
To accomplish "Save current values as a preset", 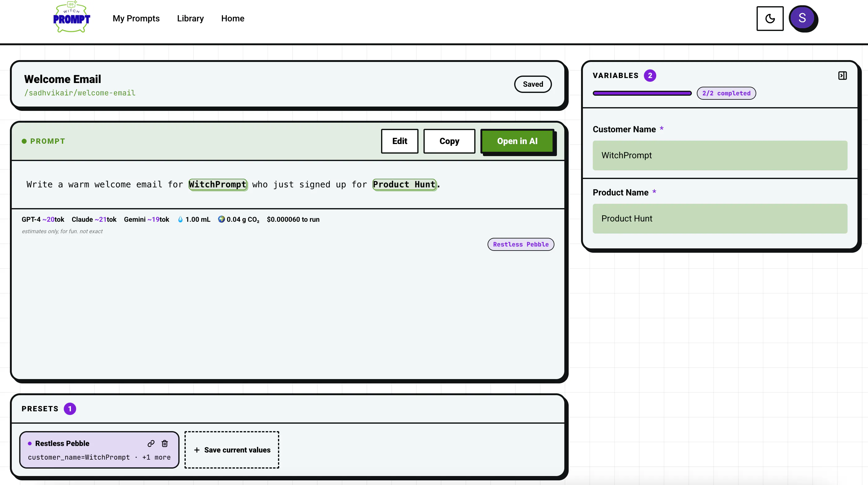I will (x=232, y=450).
